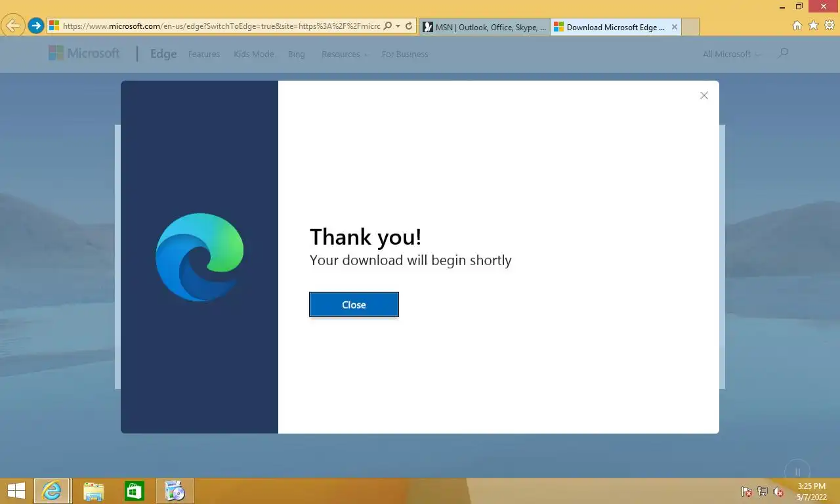
Task: Click the disc installer taskbar icon
Action: click(x=175, y=490)
